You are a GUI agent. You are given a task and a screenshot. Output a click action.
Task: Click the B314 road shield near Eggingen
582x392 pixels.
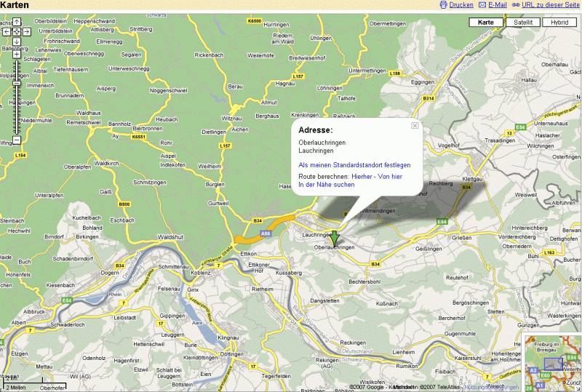(x=428, y=98)
